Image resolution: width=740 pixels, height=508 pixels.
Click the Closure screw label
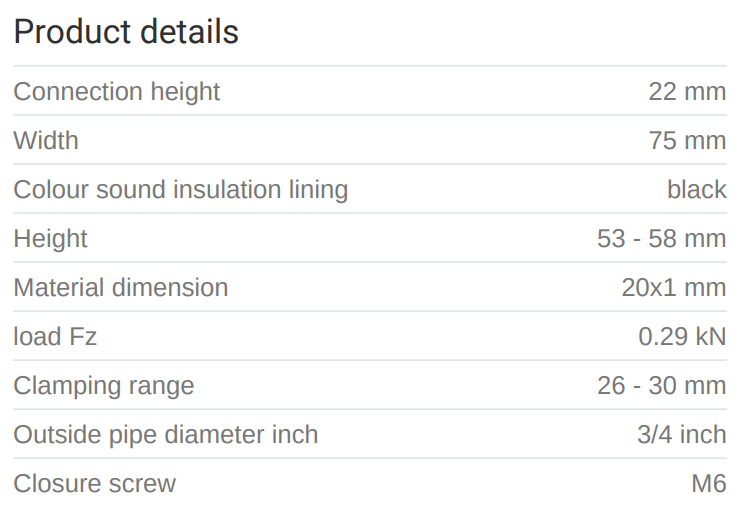[94, 484]
